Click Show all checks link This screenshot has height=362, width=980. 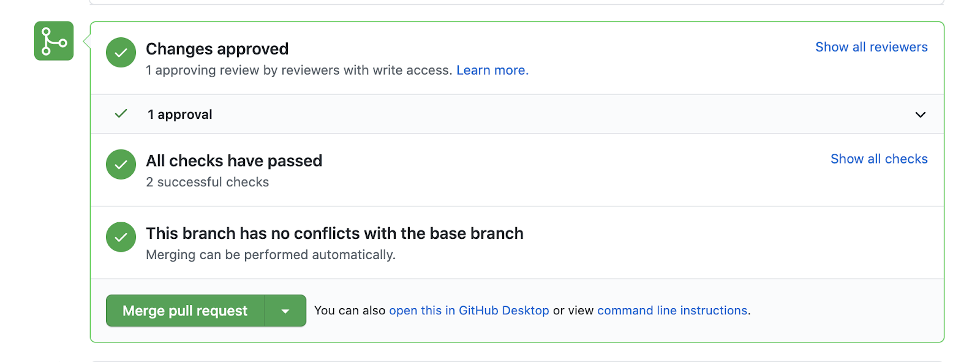coord(879,159)
